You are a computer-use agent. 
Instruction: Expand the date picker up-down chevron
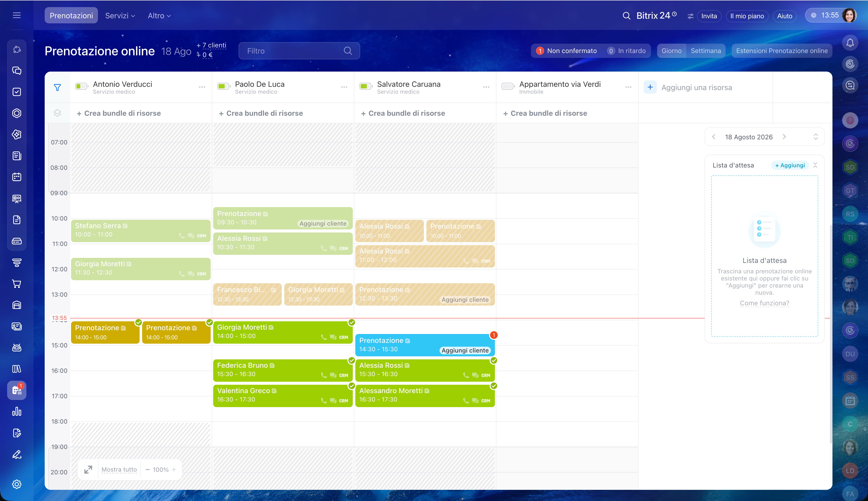[815, 137]
